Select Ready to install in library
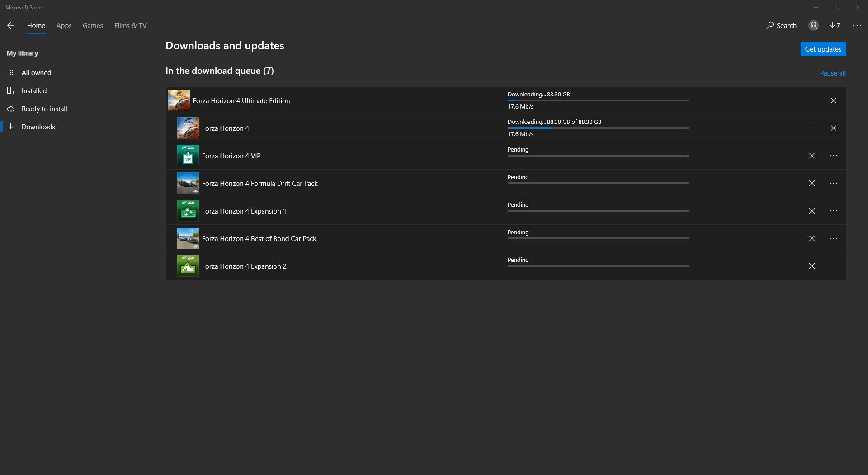The width and height of the screenshot is (868, 475). tap(44, 109)
